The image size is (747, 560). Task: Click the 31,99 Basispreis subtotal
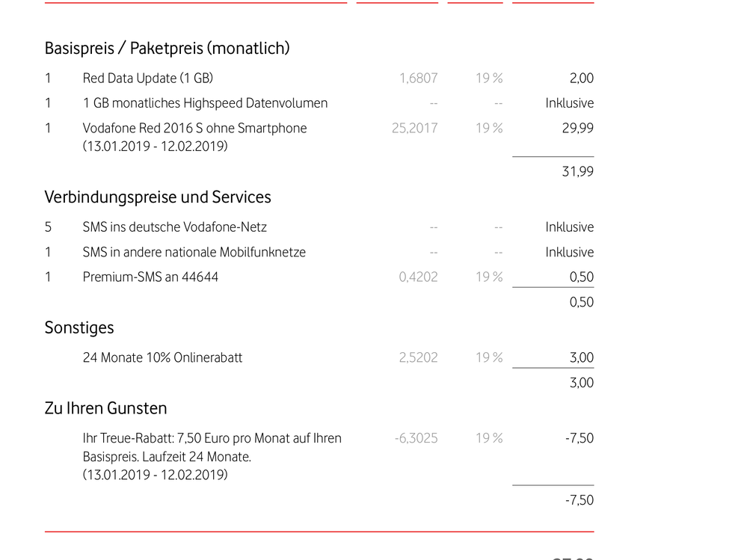(x=577, y=172)
